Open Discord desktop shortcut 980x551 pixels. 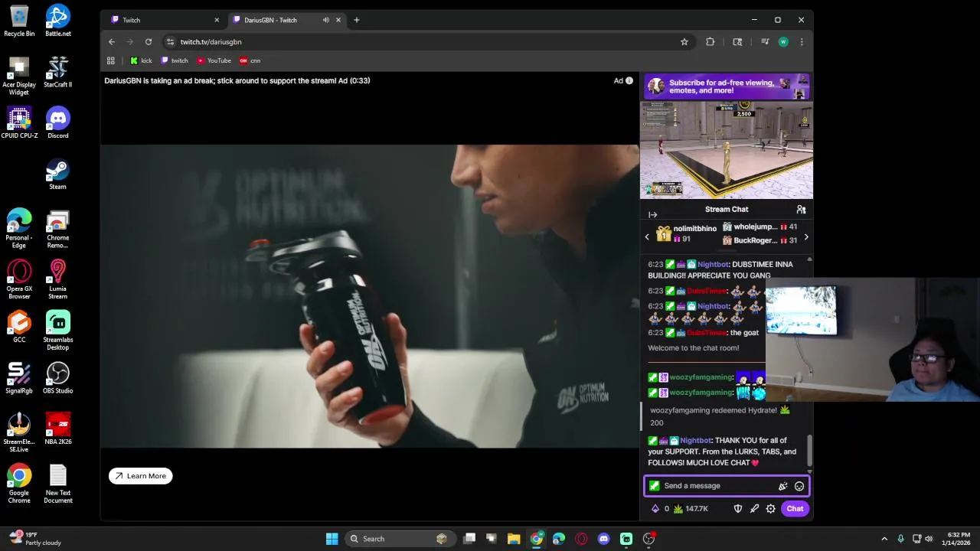click(x=58, y=122)
